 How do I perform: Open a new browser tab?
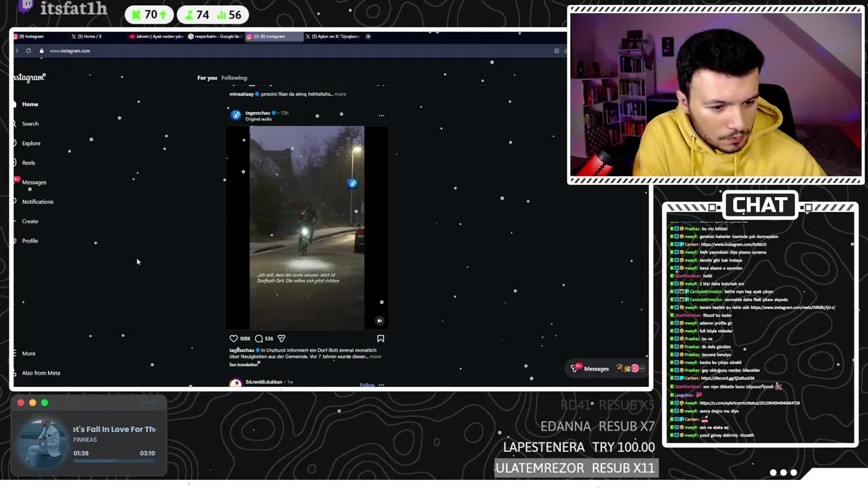[x=368, y=37]
